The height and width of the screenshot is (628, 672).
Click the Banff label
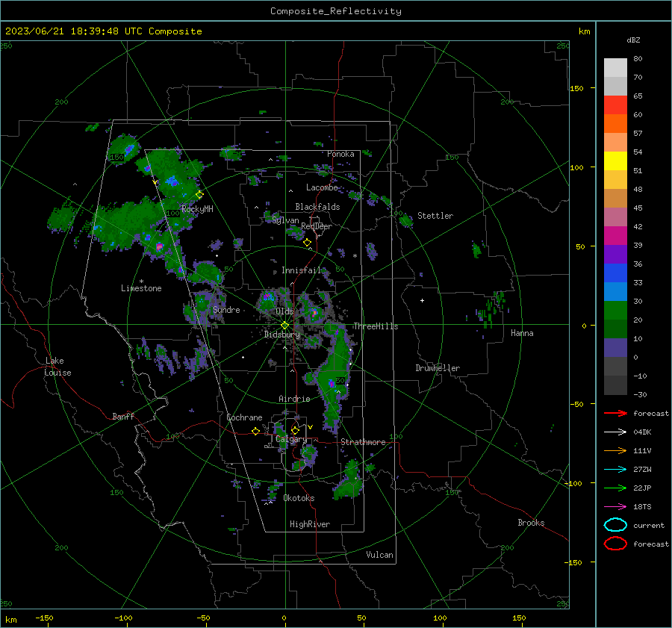123,416
